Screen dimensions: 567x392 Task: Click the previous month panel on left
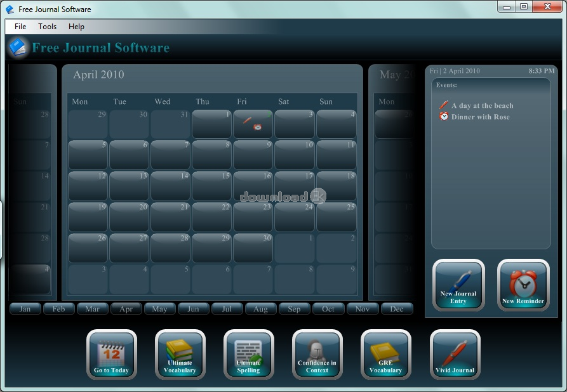(32, 183)
